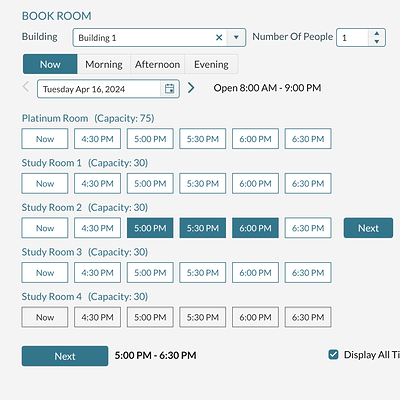Deselect the 5:00 PM slot in Study Room 2
Image resolution: width=400 pixels, height=400 pixels.
coord(150,228)
